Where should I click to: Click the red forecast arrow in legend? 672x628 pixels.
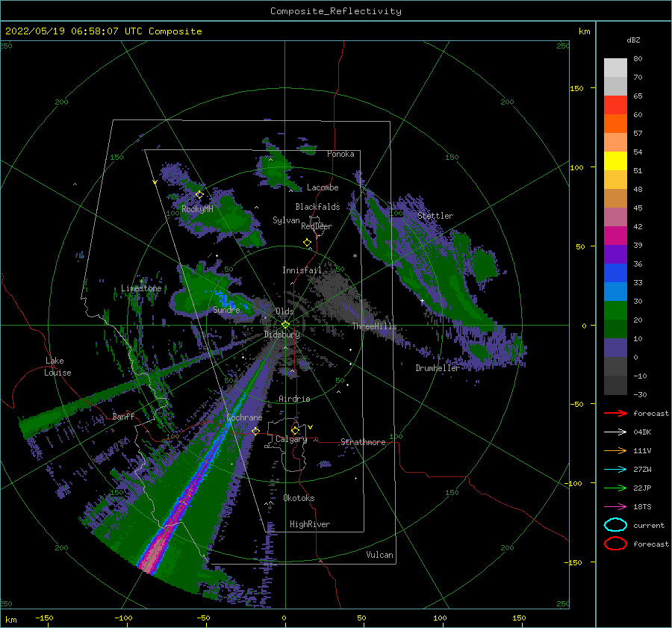[x=615, y=413]
